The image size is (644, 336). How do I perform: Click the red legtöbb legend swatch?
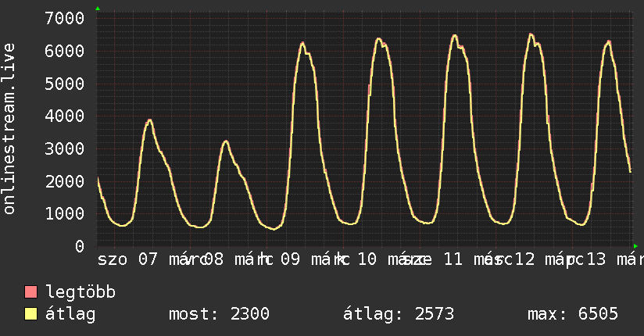[31, 293]
